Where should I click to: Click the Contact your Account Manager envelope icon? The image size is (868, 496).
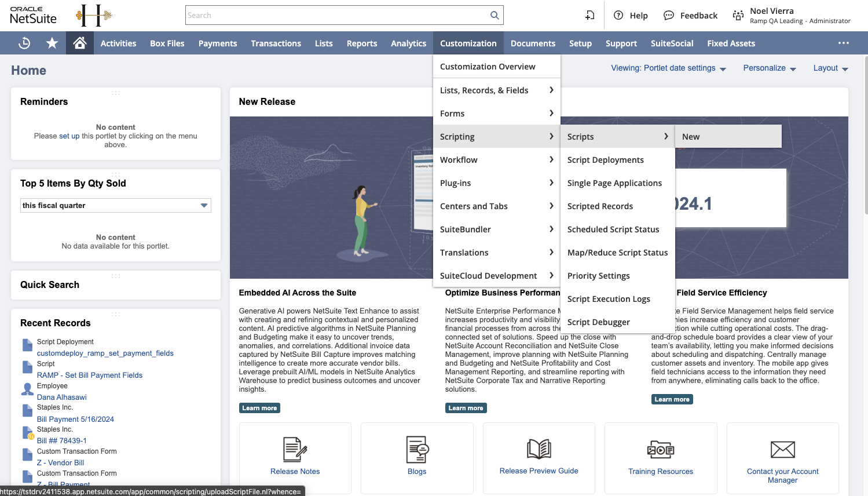pyautogui.click(x=783, y=449)
